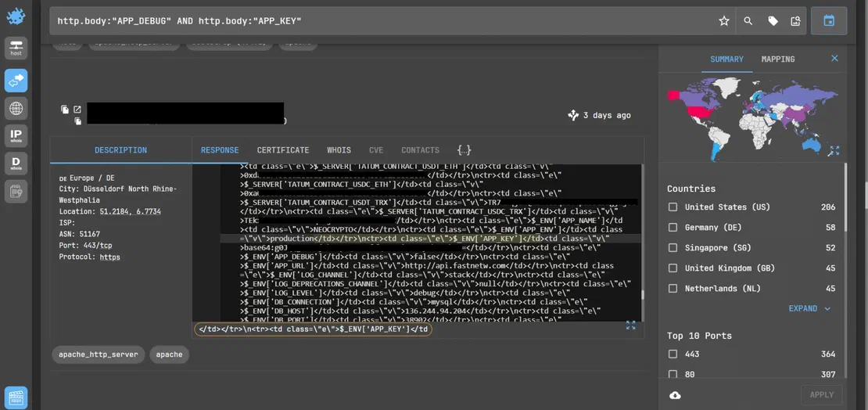
Task: Copy the result host using top copy icon
Action: coord(65,110)
